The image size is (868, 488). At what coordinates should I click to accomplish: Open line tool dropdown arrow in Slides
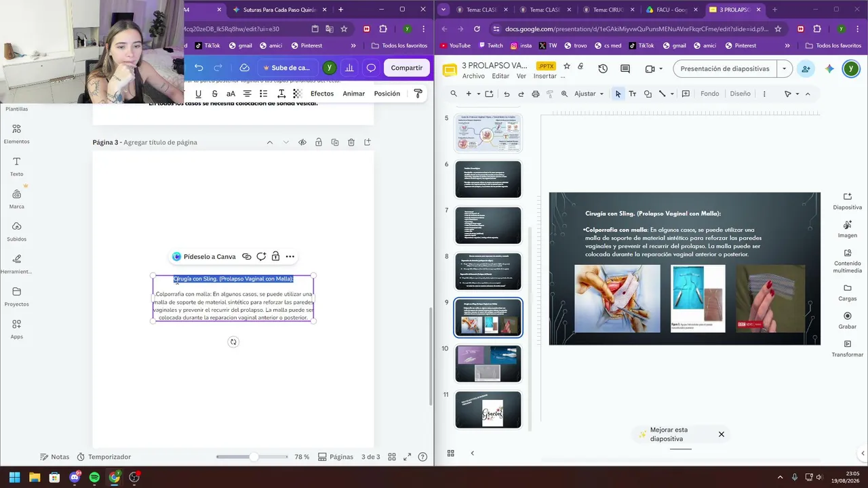pyautogui.click(x=673, y=94)
